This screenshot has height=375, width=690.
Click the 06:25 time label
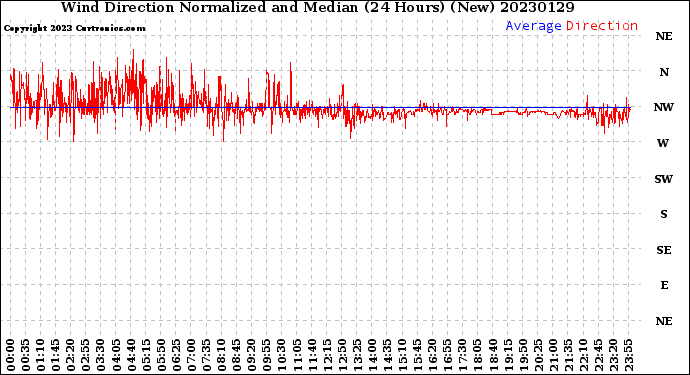pyautogui.click(x=176, y=355)
